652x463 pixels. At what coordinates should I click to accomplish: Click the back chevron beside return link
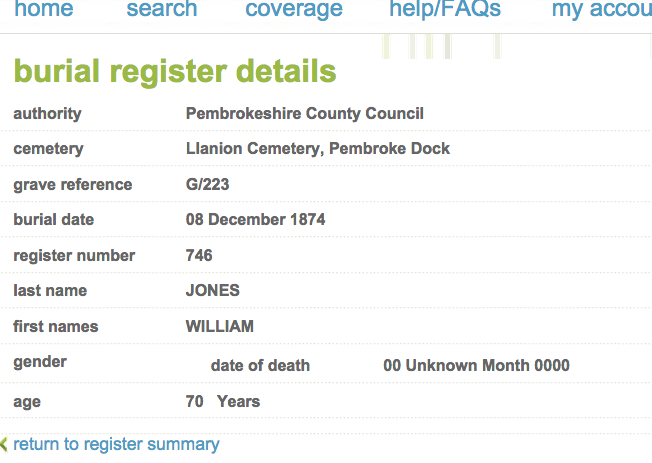point(4,444)
